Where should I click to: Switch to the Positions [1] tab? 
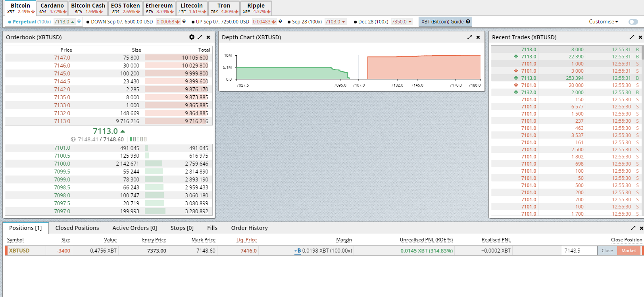click(25, 228)
